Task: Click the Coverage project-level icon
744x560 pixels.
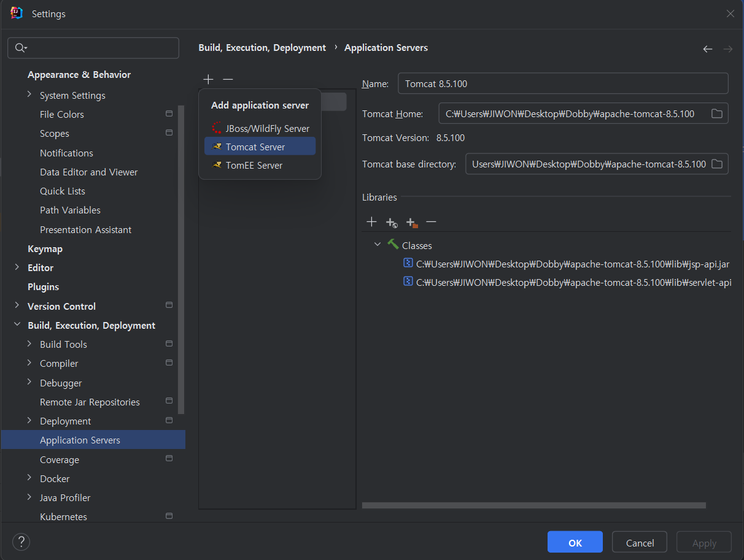Action: coord(169,458)
